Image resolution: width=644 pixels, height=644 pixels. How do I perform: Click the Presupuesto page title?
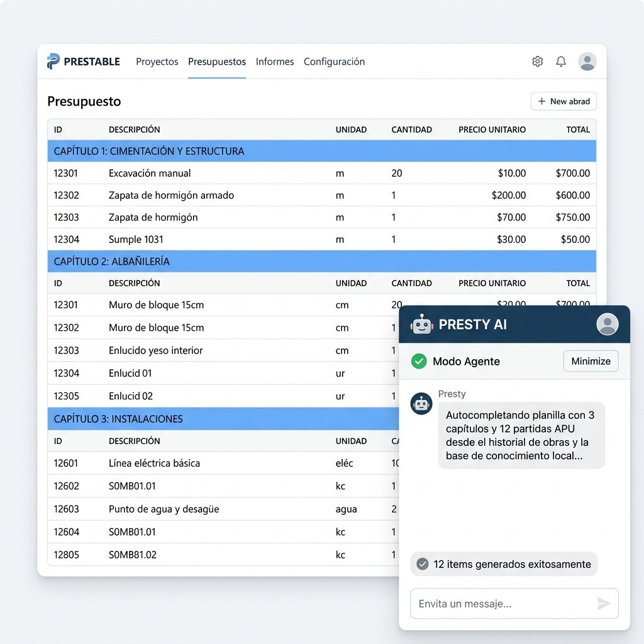[84, 101]
